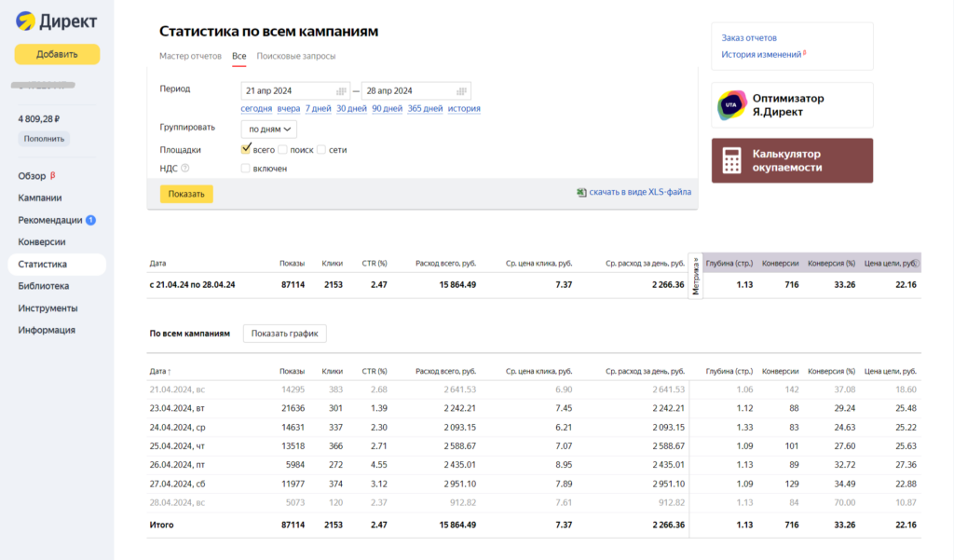Viewport: 954px width, 560px height.
Task: Sort the table by Дата column
Action: (x=160, y=372)
